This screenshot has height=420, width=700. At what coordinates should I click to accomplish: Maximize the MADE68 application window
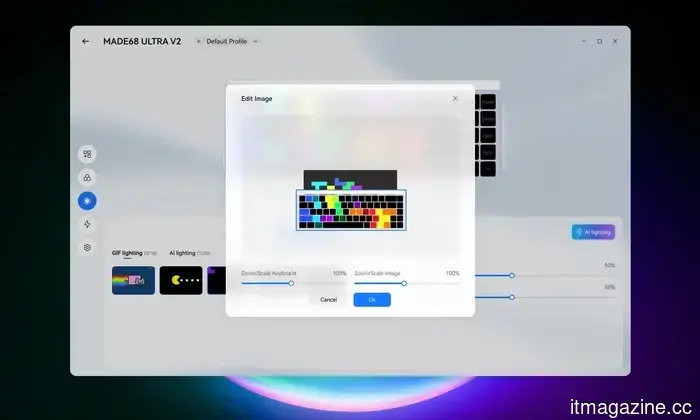[599, 41]
